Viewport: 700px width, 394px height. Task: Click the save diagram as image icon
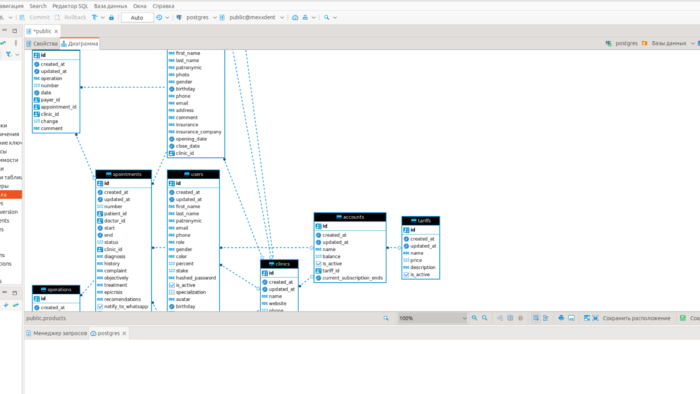[x=571, y=318]
